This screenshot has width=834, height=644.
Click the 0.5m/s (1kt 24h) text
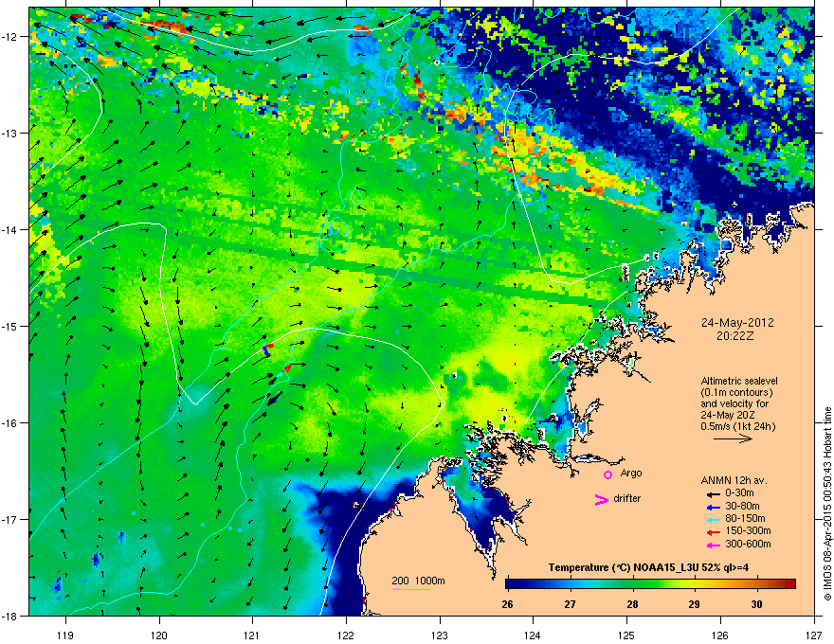(x=738, y=426)
